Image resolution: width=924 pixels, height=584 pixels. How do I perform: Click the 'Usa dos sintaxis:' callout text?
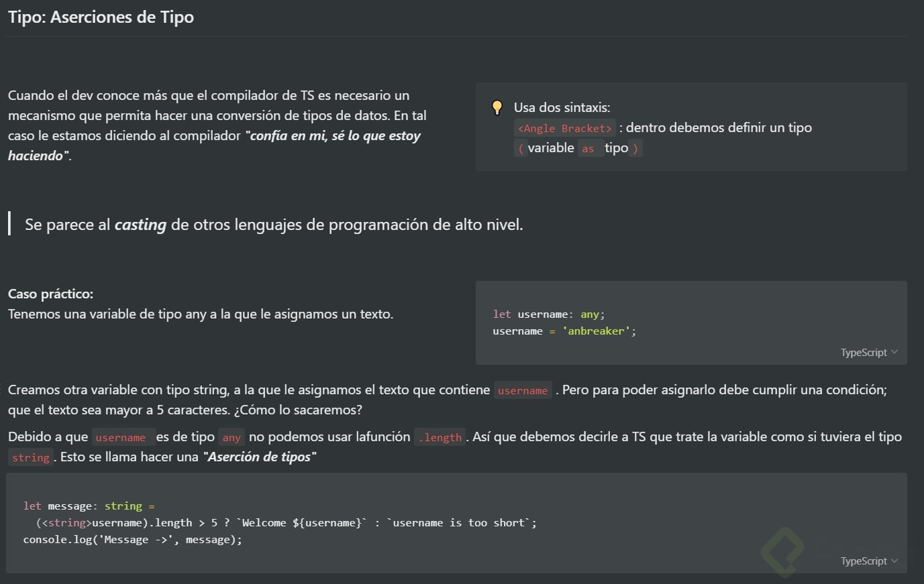click(562, 107)
